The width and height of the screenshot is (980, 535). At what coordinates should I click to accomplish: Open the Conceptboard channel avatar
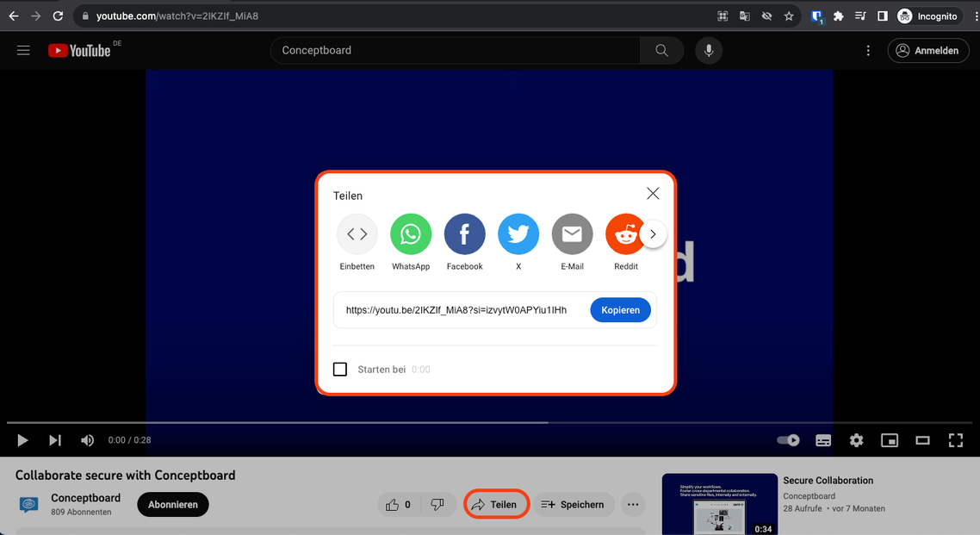coord(28,504)
